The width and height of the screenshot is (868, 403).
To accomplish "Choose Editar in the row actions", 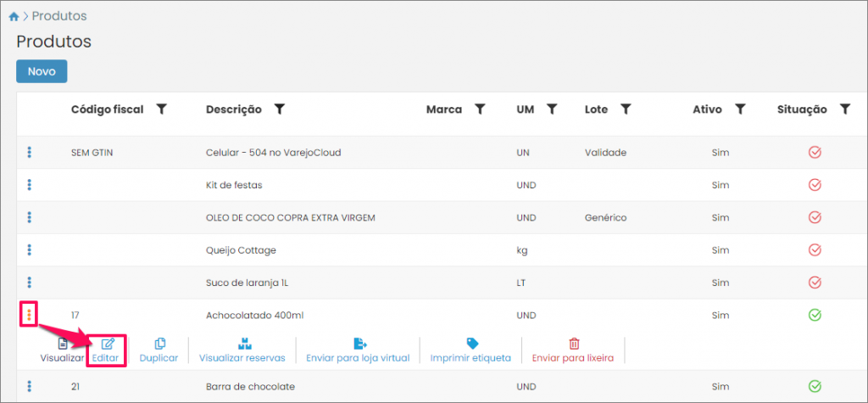I will coord(107,350).
